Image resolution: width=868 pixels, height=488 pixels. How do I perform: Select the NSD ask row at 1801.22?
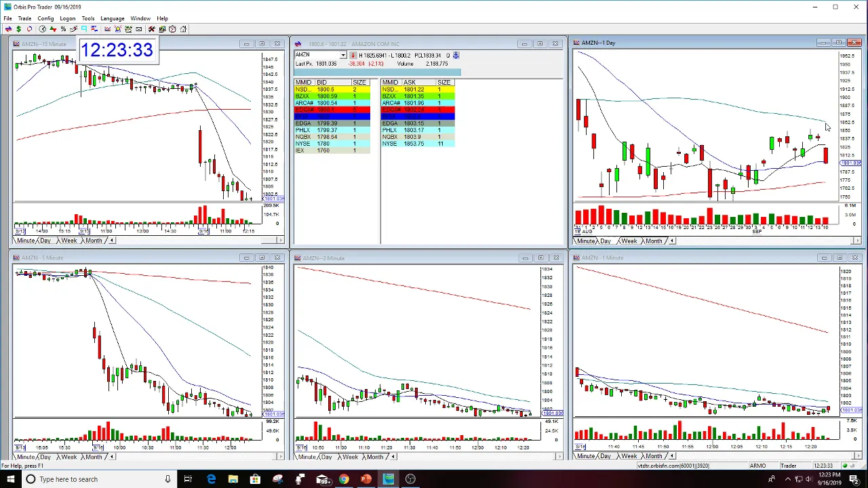[418, 89]
